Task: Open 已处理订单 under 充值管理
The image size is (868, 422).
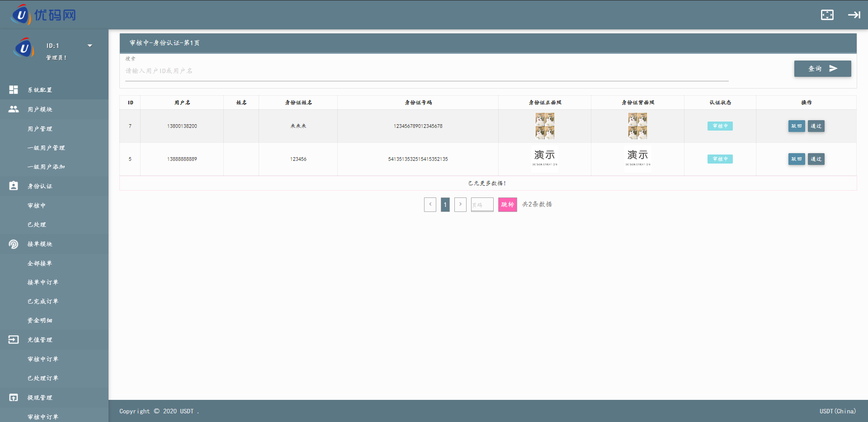Action: [x=54, y=378]
